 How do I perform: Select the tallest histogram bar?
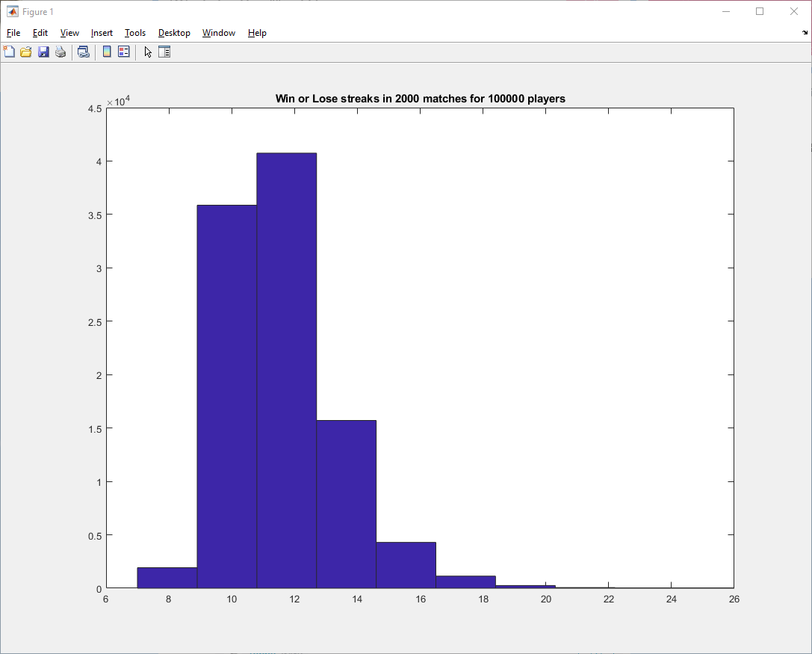[286, 371]
